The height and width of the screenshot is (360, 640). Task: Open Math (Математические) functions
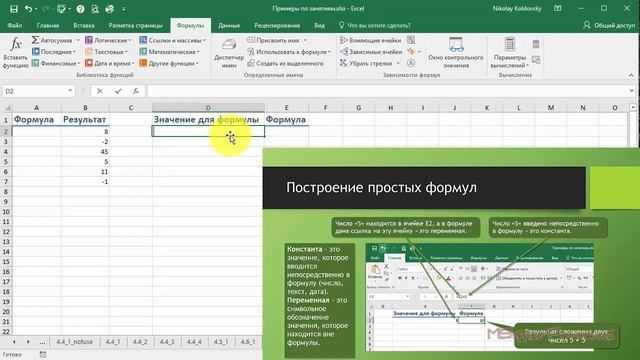tap(169, 52)
